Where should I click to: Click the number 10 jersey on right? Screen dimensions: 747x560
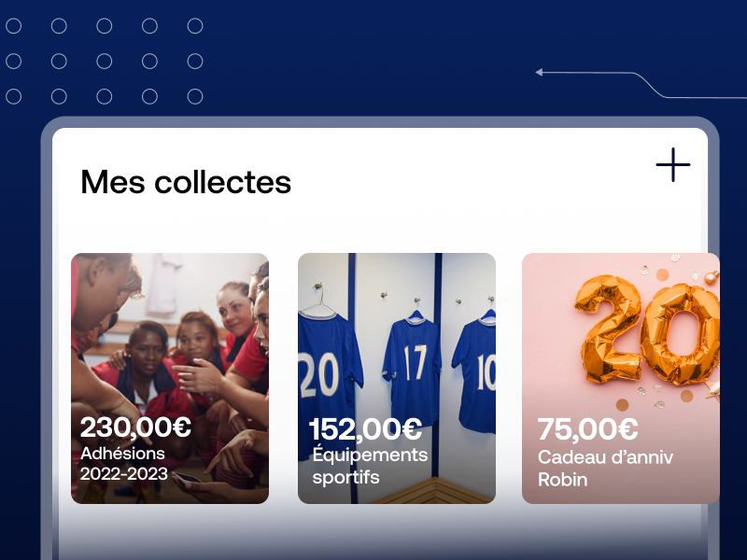(475, 371)
